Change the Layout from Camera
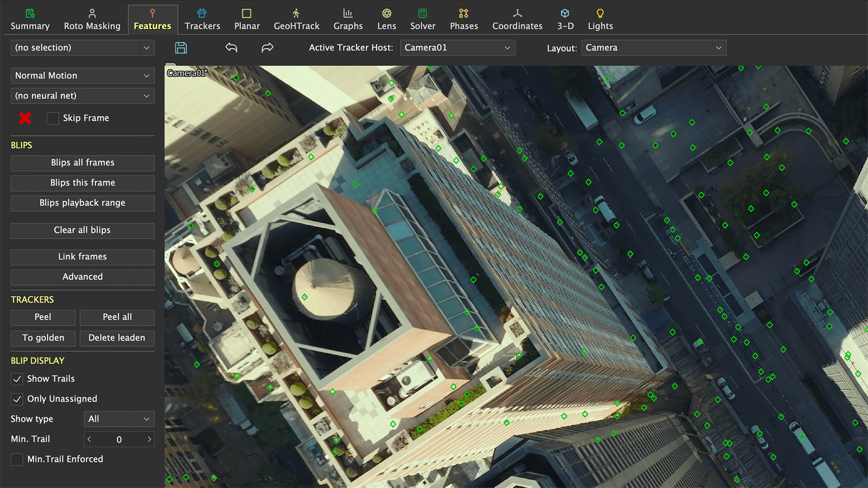The image size is (868, 488). tap(654, 47)
